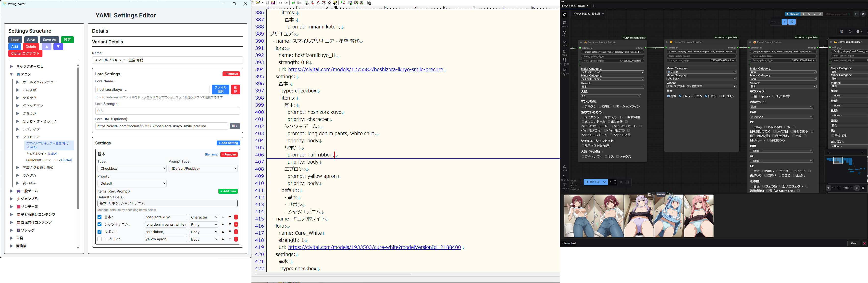The width and height of the screenshot is (868, 283).
Task: Click the Lora Strength input field
Action: pos(167,111)
